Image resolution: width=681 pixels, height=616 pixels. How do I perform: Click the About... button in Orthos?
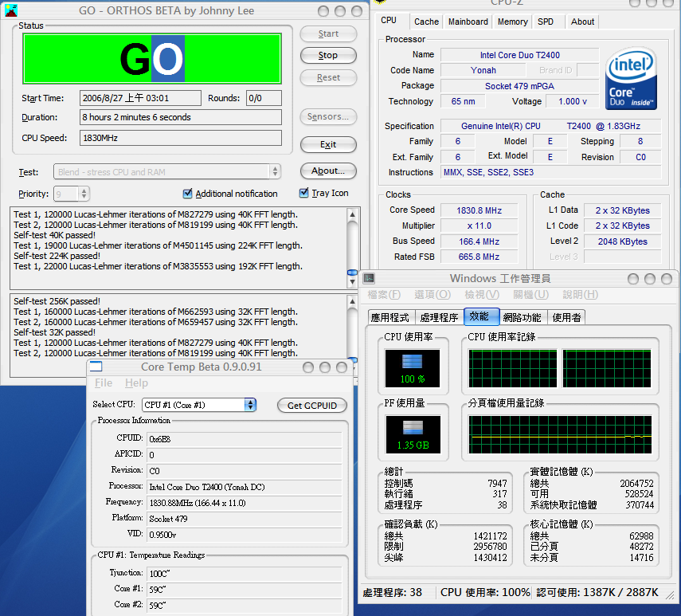(x=328, y=171)
